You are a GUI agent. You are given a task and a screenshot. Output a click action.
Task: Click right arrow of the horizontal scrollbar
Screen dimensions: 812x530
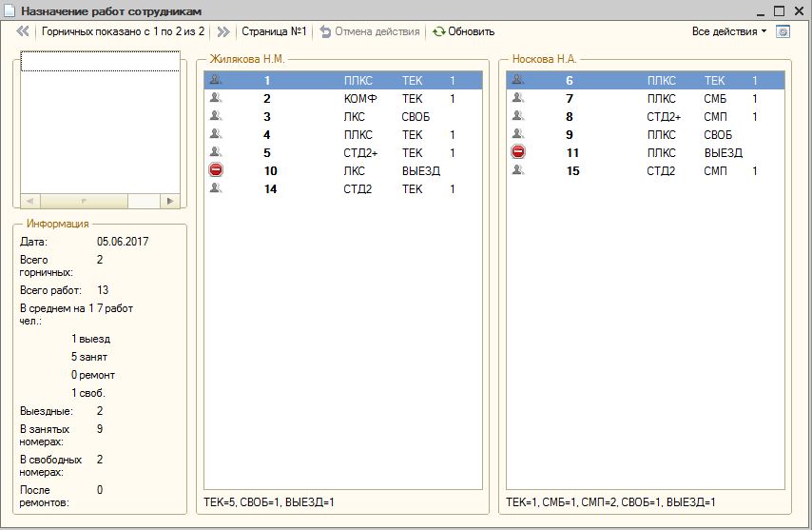tap(170, 201)
